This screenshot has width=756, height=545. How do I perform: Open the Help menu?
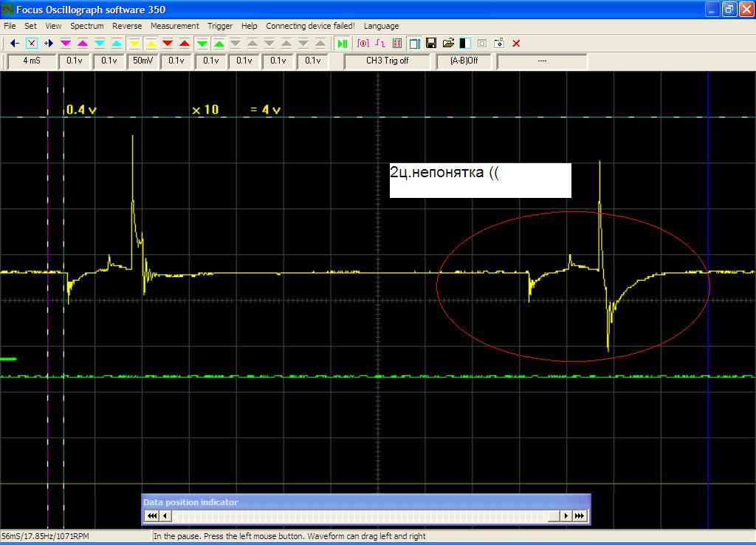tap(250, 26)
